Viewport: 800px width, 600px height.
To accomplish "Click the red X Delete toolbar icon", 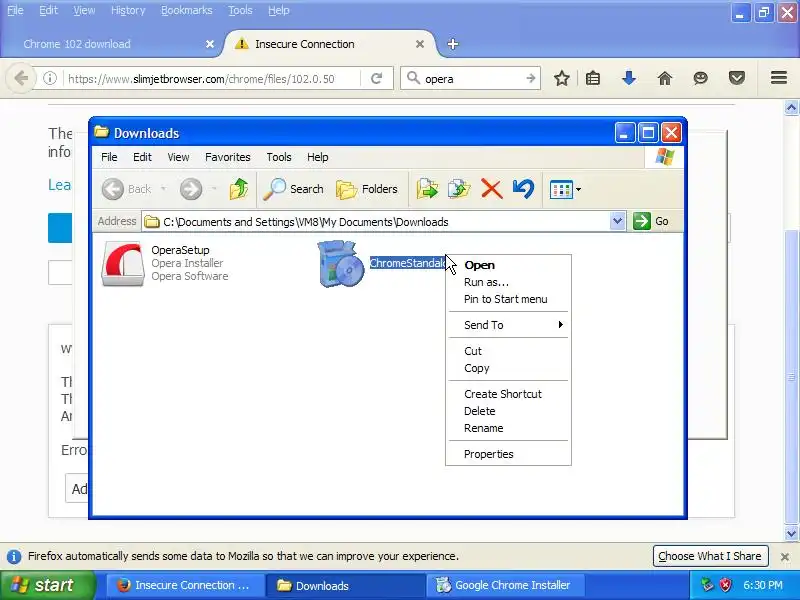I will pos(491,189).
